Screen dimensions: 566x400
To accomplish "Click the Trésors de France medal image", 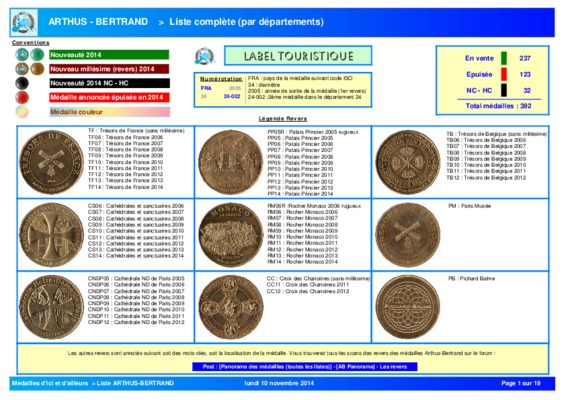I will (x=52, y=162).
